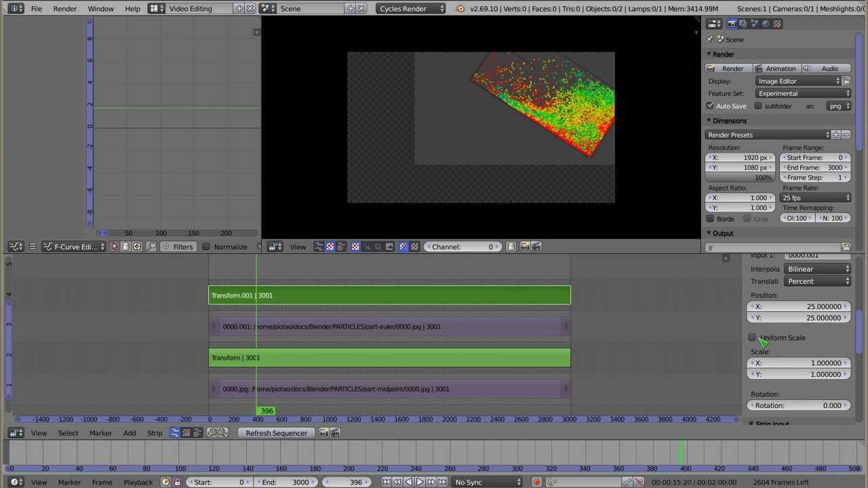This screenshot has height=488, width=868.
Task: Click the Refresh Sequencer button
Action: pos(277,433)
